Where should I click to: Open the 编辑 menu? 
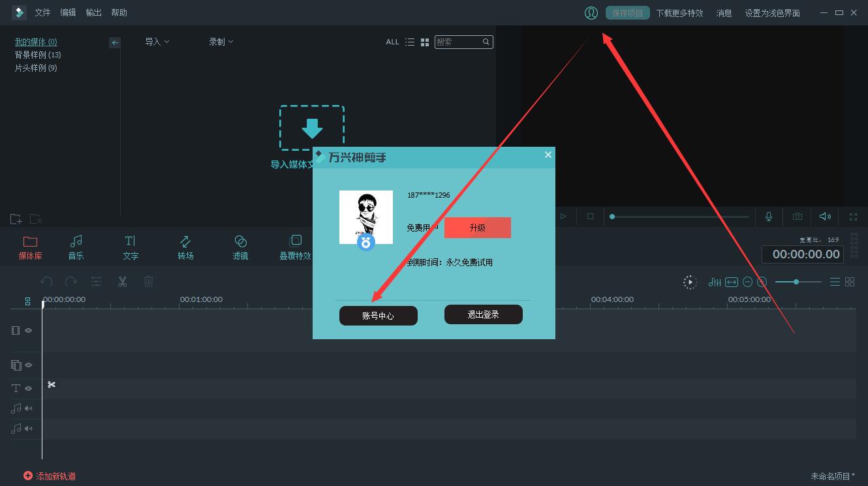68,13
